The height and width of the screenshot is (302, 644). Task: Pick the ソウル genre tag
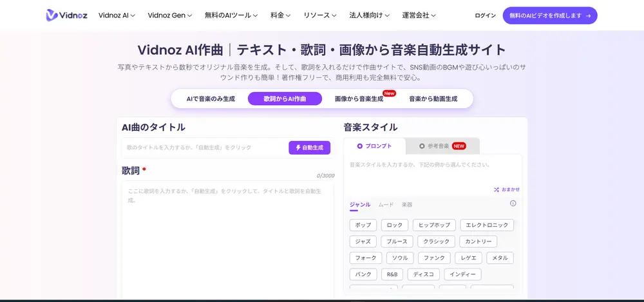tap(400, 258)
